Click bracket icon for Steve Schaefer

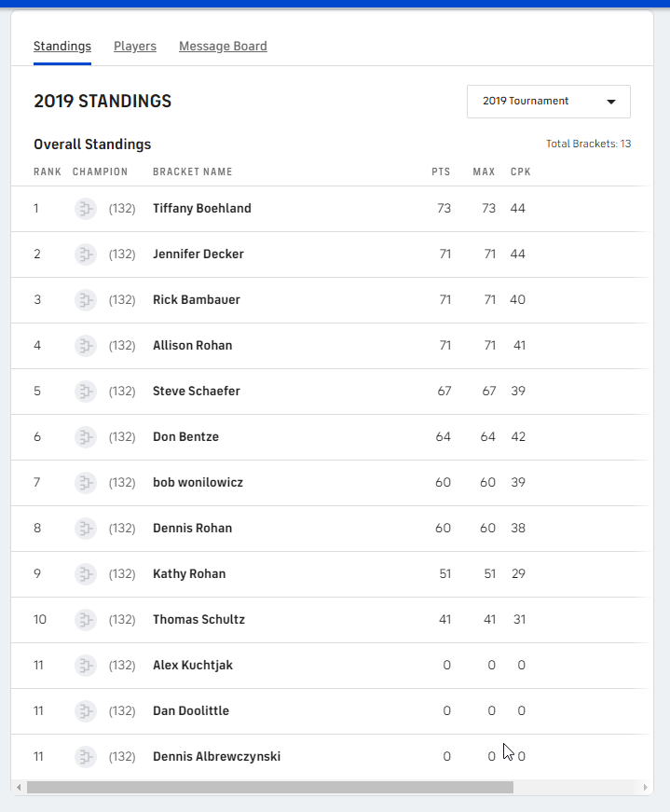pyautogui.click(x=86, y=392)
